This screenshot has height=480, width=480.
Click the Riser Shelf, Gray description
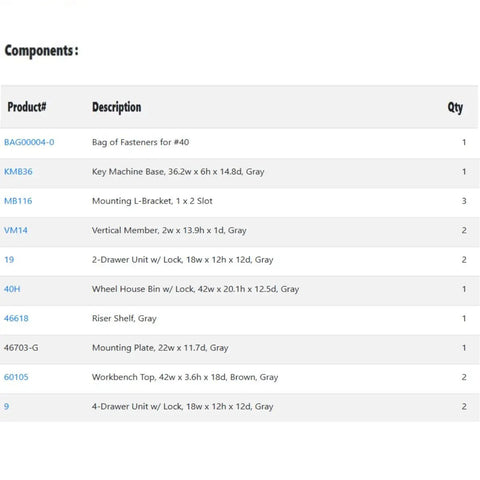[x=124, y=318]
